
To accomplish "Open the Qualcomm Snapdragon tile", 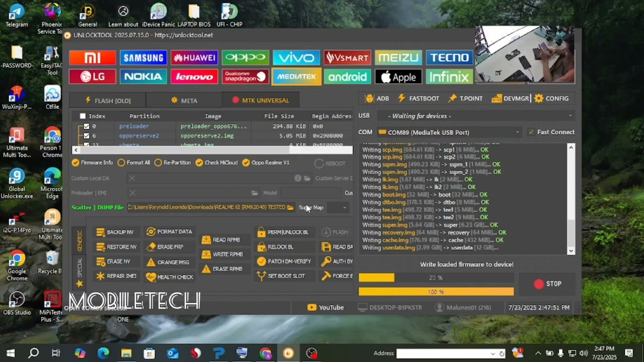I will [246, 76].
